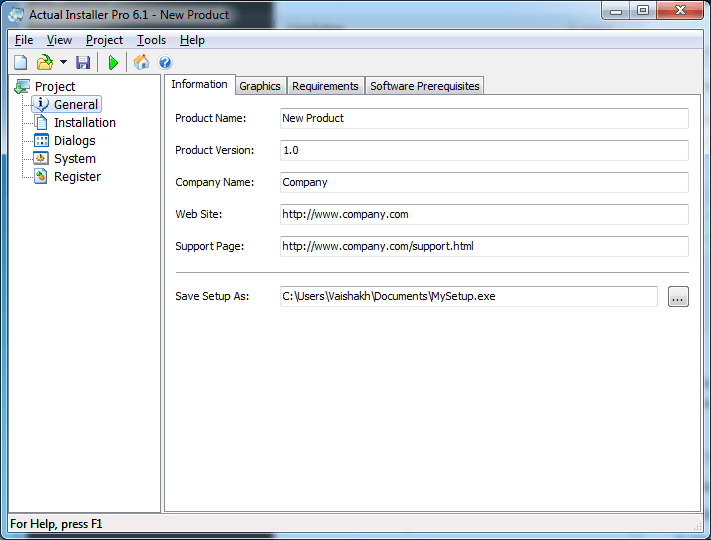
Task: Open the Tools menu
Action: tap(151, 40)
